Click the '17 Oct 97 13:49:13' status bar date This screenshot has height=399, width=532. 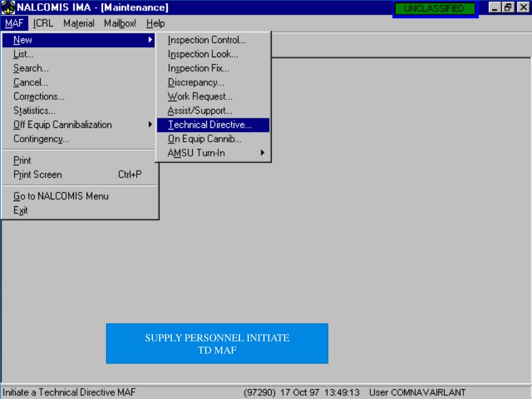[320, 393]
